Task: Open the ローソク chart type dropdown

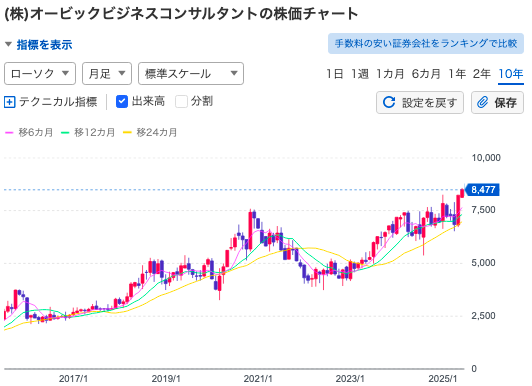Action: (x=40, y=73)
